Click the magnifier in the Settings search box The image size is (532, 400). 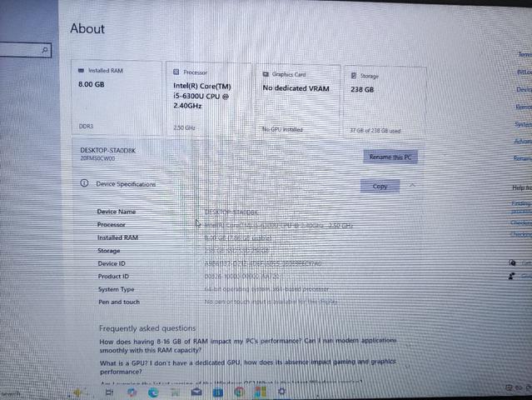(x=44, y=50)
